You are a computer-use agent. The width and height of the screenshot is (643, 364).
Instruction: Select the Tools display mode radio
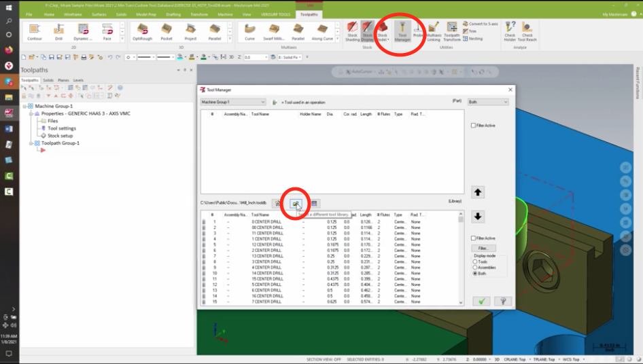click(x=475, y=261)
